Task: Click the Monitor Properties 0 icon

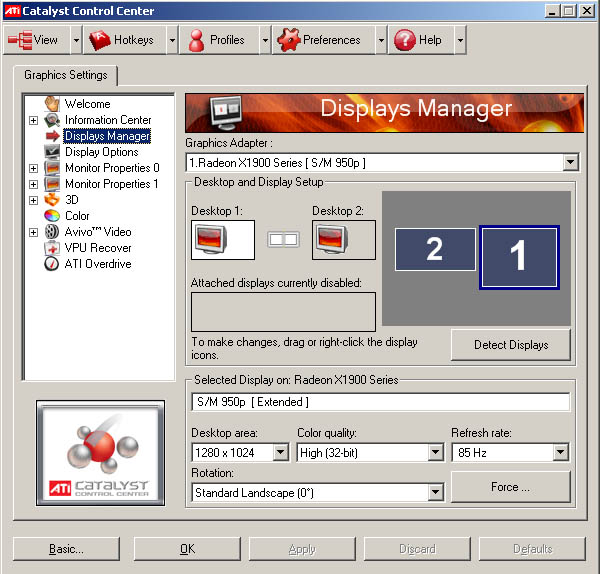Action: tap(52, 168)
